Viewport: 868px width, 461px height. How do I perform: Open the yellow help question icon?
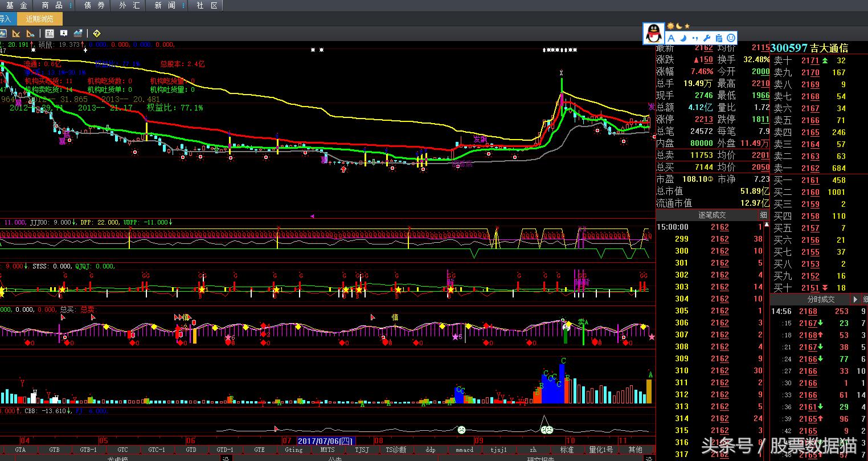coord(96,34)
